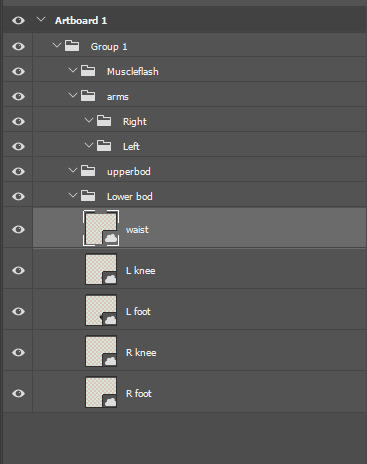Hide the Artboard 1 visibility eye
The image size is (367, 464).
tap(18, 21)
